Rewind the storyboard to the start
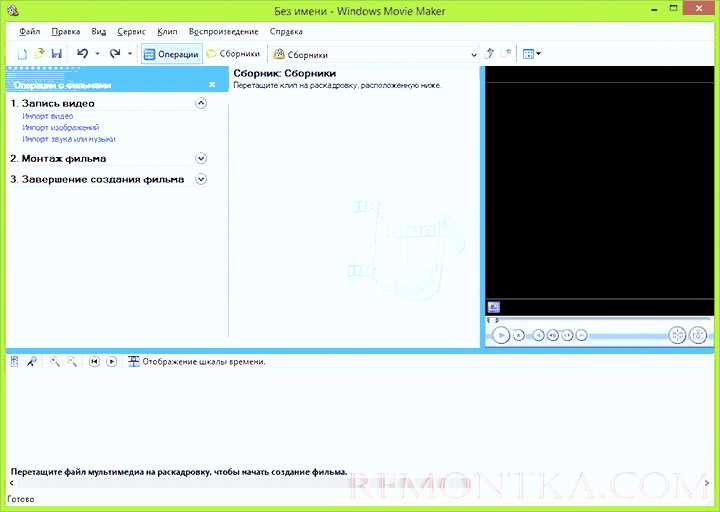 (x=94, y=362)
